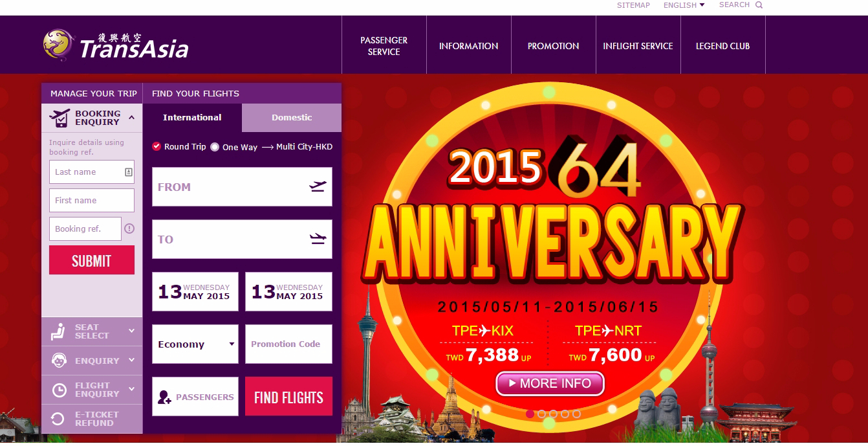Viewport: 868px width, 446px height.
Task: Click the Promotion Code input field
Action: [x=288, y=344]
